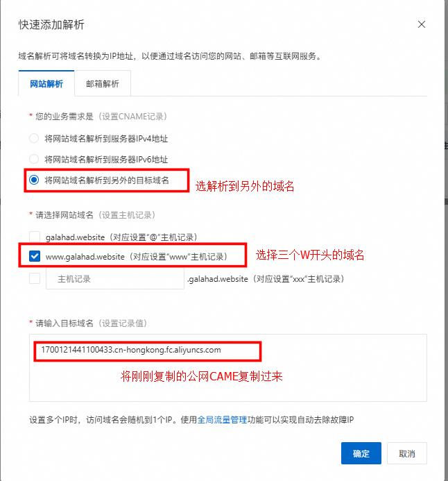The image size is (448, 481).
Task: Tick the custom 主机记录 checkbox
Action: (x=35, y=278)
